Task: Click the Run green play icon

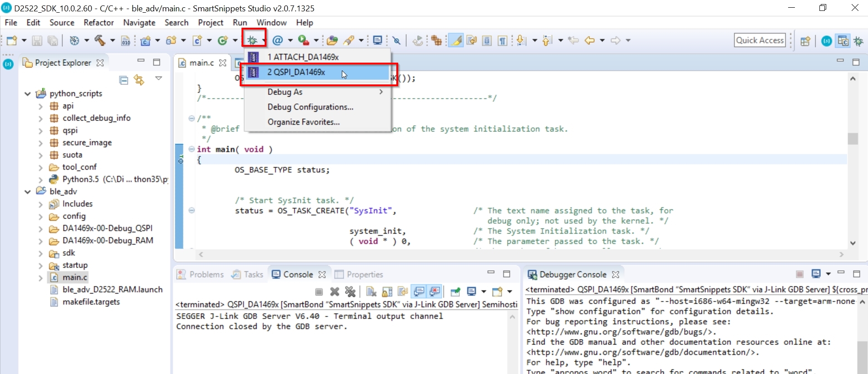Action: (x=303, y=40)
